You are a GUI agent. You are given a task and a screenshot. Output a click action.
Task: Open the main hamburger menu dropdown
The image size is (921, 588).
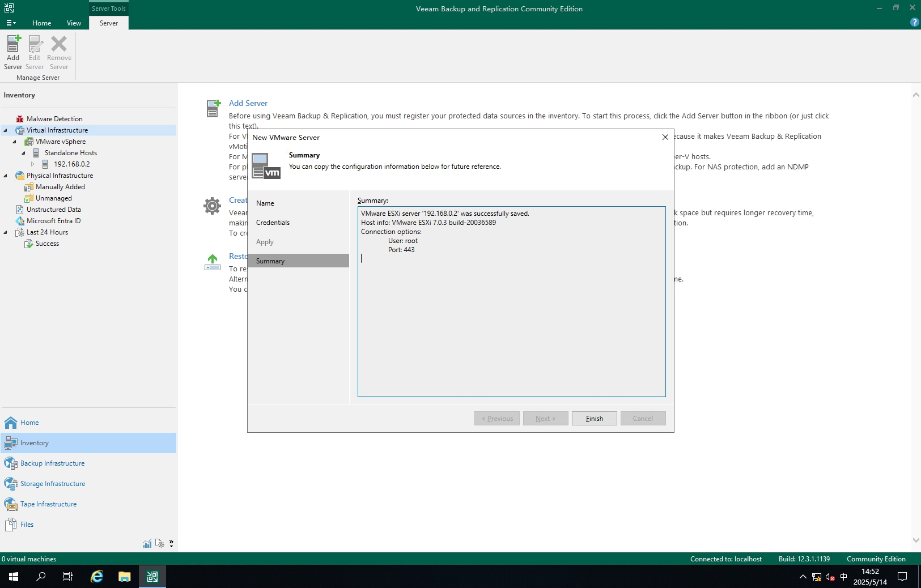coord(11,23)
